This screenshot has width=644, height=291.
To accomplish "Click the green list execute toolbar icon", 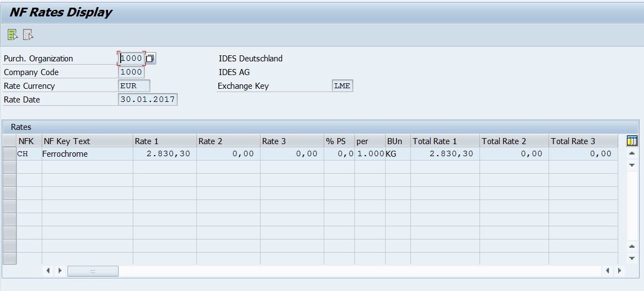I will coord(12,35).
